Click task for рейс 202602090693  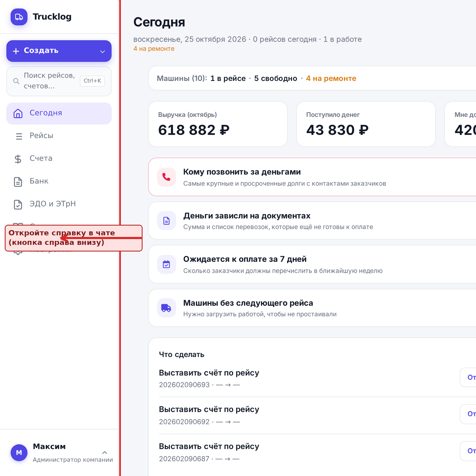pyautogui.click(x=317, y=378)
